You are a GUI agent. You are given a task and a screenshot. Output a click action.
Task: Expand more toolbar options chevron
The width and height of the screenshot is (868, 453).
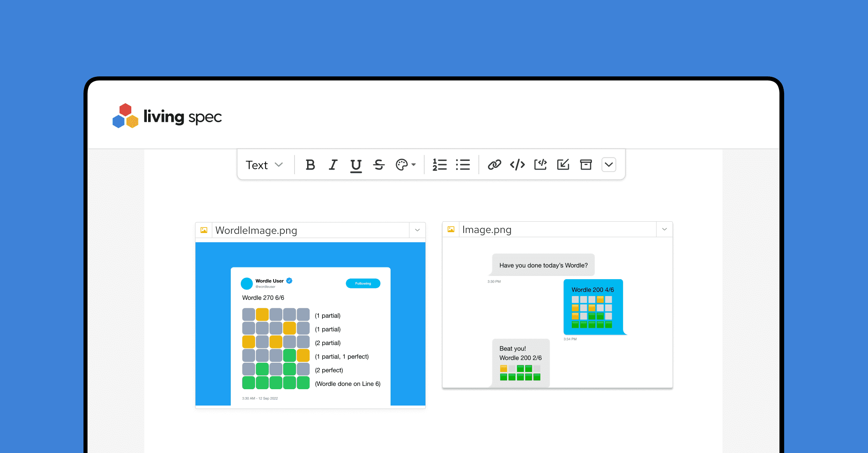[x=609, y=165]
